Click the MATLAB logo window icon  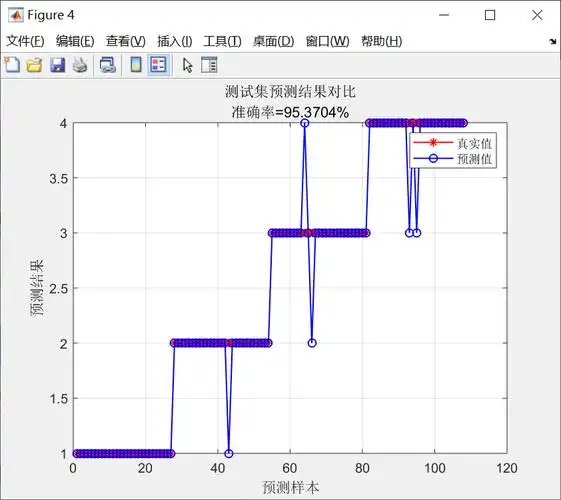[x=15, y=15]
